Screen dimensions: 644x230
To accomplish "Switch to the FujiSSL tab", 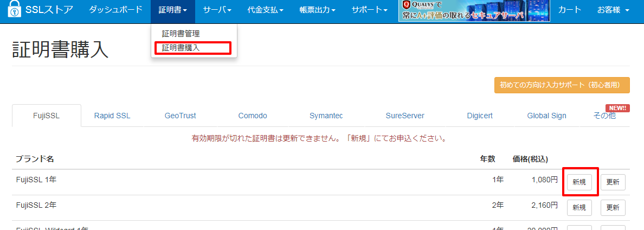I will pos(47,116).
